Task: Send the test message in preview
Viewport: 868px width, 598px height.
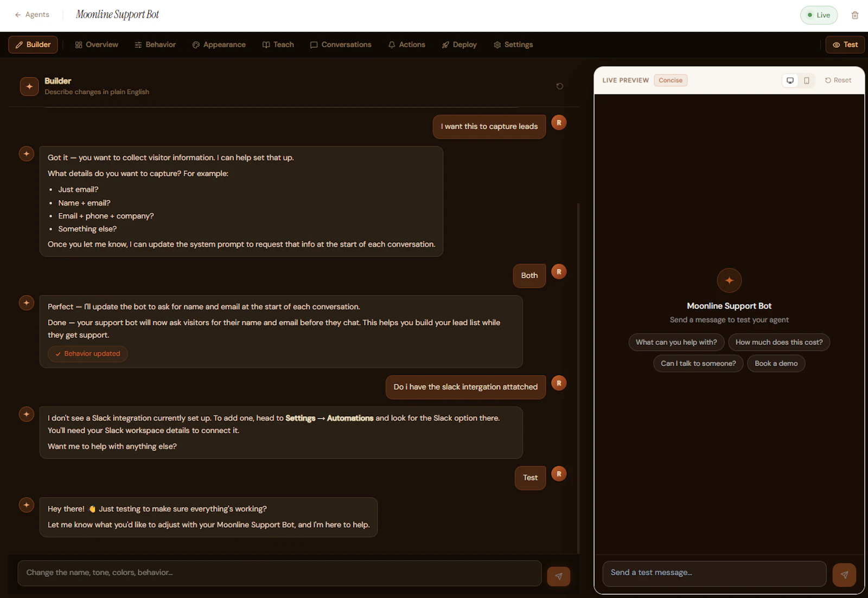Action: coord(844,575)
